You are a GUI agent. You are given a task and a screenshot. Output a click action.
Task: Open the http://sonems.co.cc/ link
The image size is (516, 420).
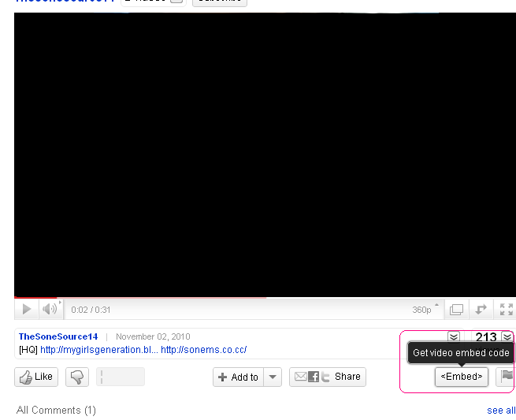click(204, 350)
